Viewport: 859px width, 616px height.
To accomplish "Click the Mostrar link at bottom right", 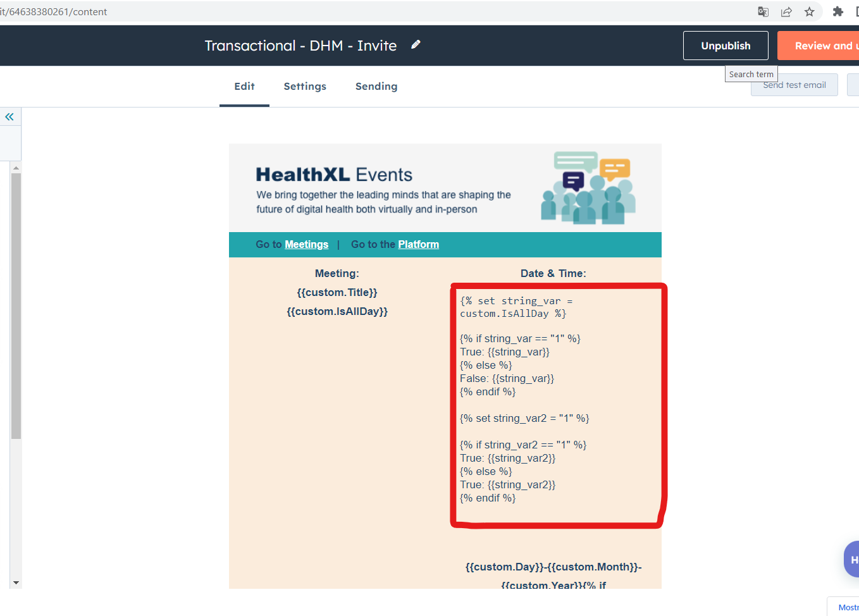I will pos(847,607).
